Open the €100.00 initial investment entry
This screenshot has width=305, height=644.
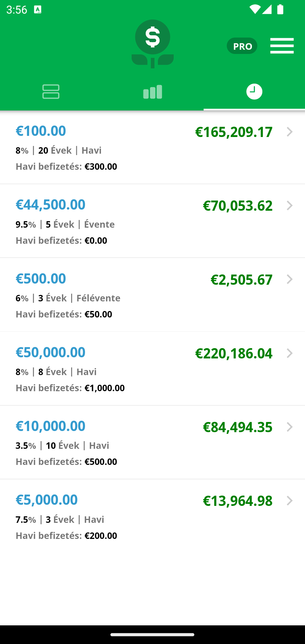tap(152, 147)
